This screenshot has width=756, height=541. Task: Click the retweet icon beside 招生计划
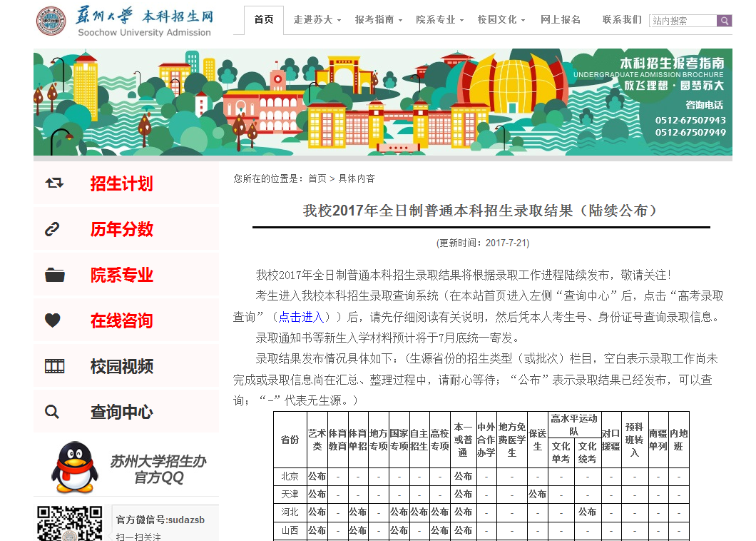[54, 183]
